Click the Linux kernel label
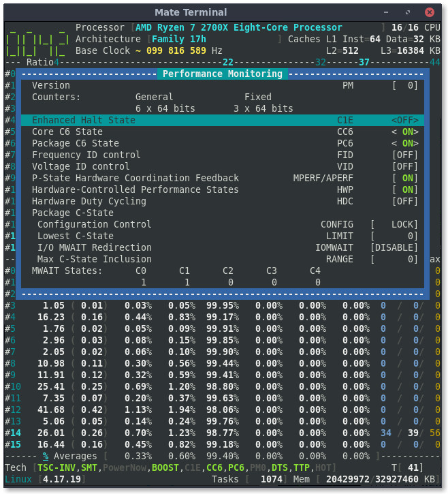448x494 pixels. (18, 479)
